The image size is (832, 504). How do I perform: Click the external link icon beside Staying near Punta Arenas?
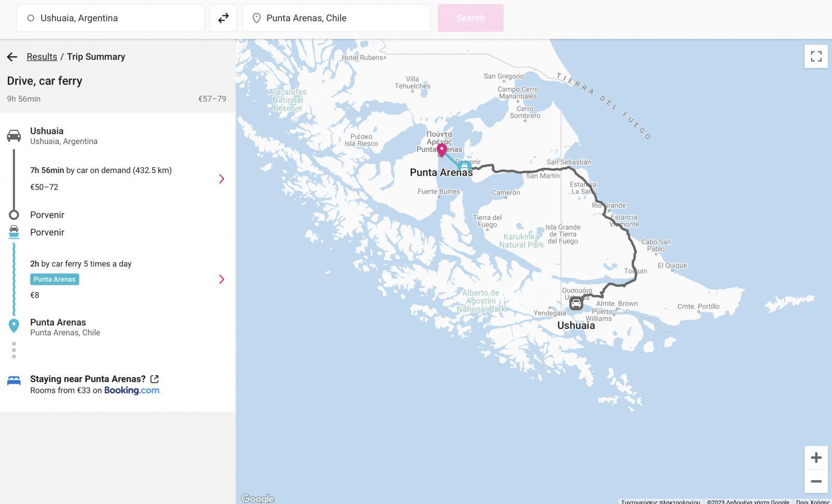pos(154,379)
